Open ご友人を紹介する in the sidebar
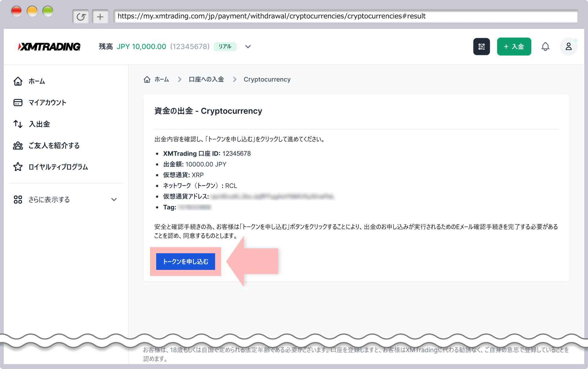 click(54, 146)
